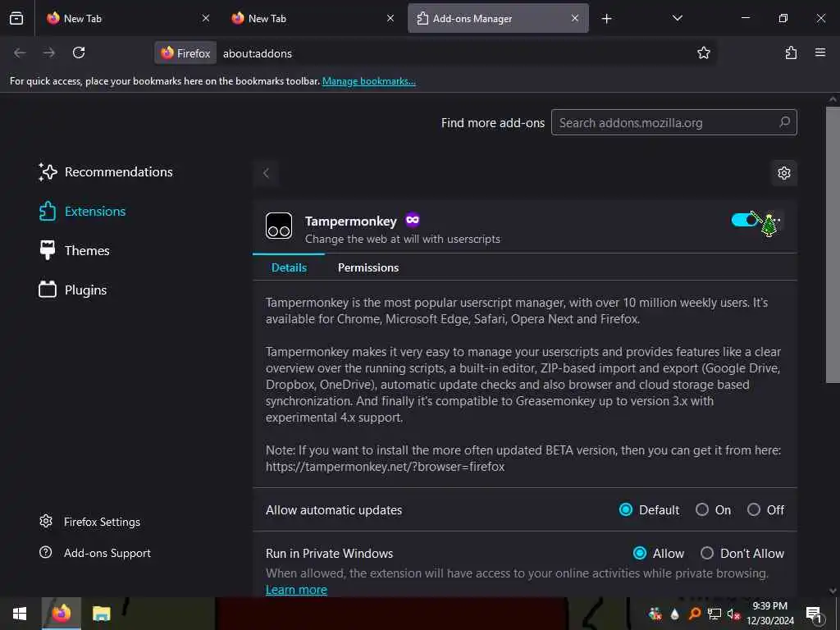
Task: Switch to the Details tab
Action: 289,267
